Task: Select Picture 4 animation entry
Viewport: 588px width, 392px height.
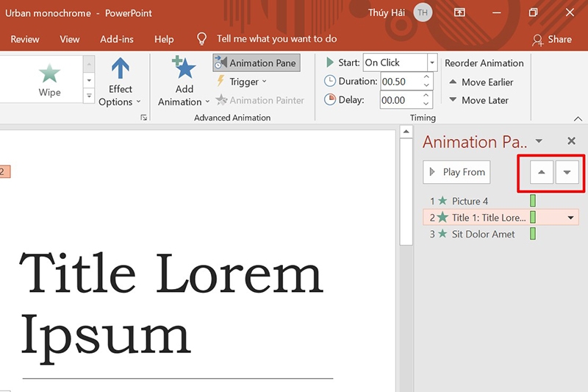Action: (470, 201)
